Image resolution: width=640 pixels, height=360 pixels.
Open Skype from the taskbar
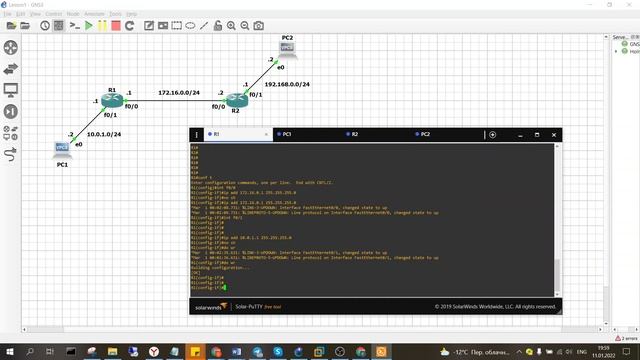coord(278,351)
